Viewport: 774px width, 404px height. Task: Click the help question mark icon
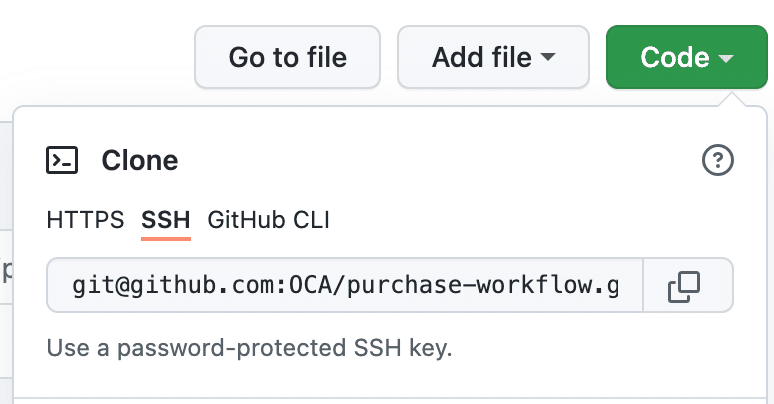(x=718, y=160)
